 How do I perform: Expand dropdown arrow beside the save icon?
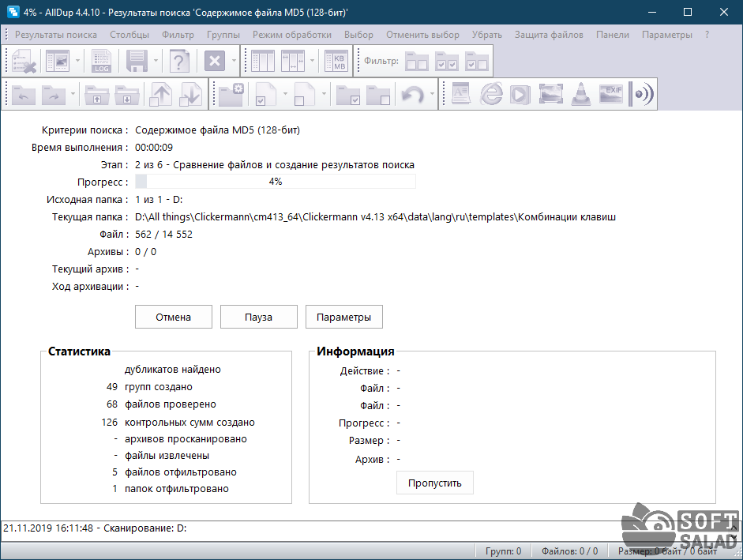(x=156, y=62)
